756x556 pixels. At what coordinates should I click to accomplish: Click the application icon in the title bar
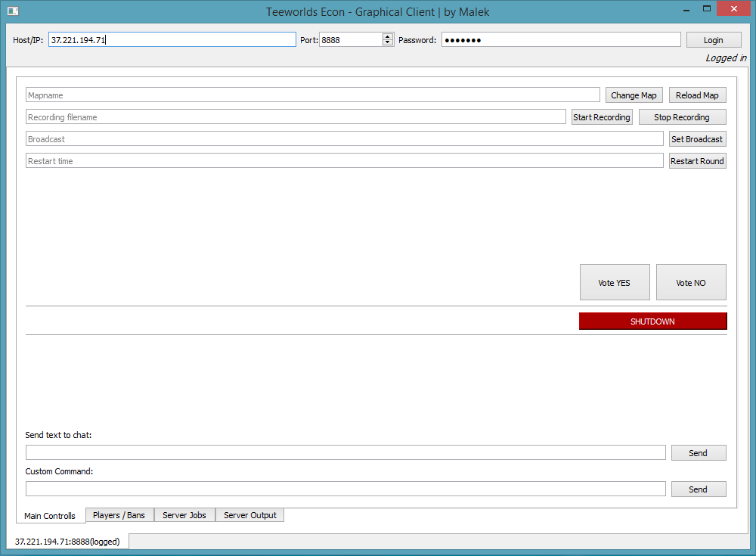point(13,11)
